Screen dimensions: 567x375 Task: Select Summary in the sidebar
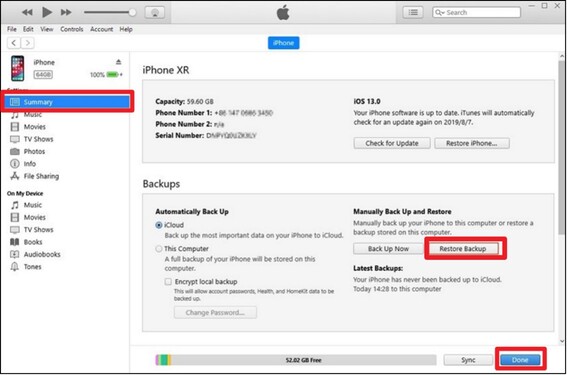pos(67,102)
